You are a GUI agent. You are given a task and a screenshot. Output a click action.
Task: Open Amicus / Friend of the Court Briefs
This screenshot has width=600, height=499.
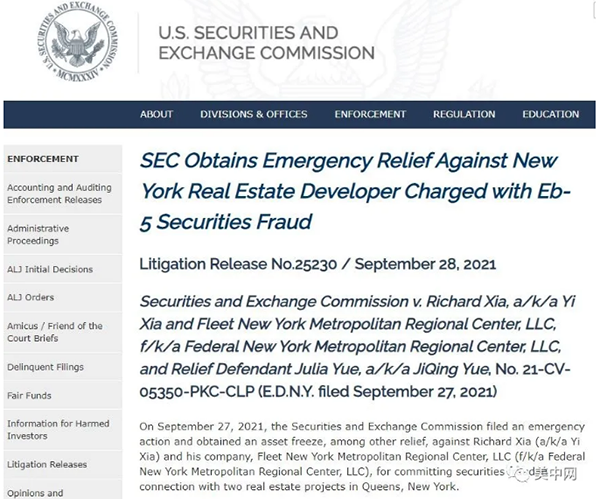point(54,332)
